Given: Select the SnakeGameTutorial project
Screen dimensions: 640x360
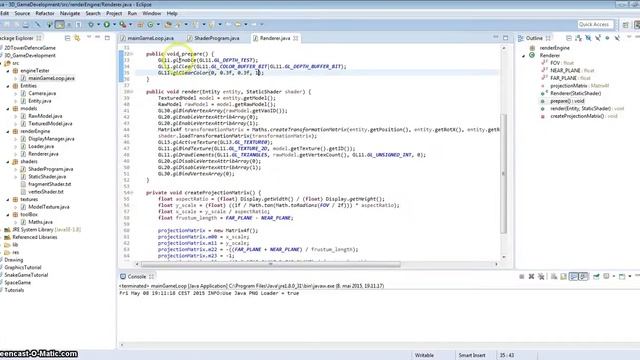Looking at the screenshot, I should (x=26, y=275).
